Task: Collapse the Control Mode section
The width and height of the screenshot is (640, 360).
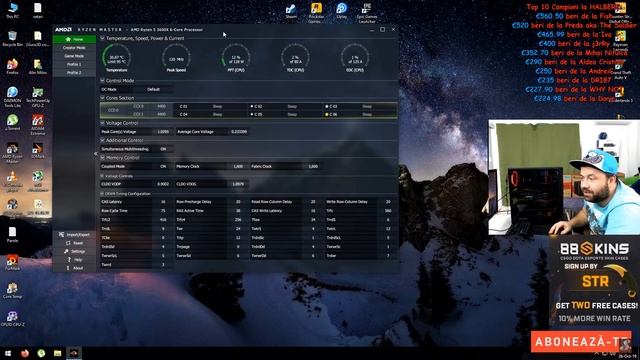Action: tap(102, 81)
